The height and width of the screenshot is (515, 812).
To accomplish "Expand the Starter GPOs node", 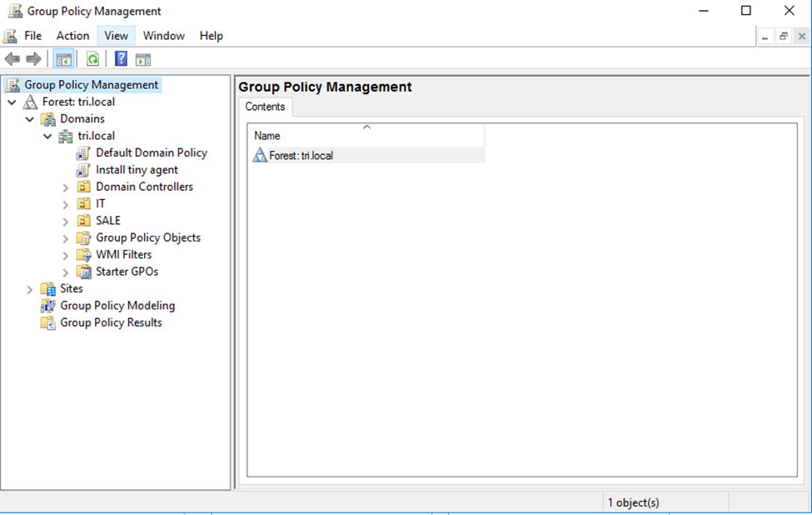I will coord(66,272).
